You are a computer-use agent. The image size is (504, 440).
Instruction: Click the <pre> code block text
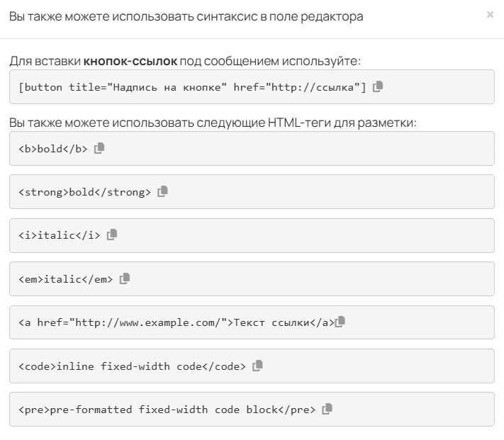(x=167, y=410)
